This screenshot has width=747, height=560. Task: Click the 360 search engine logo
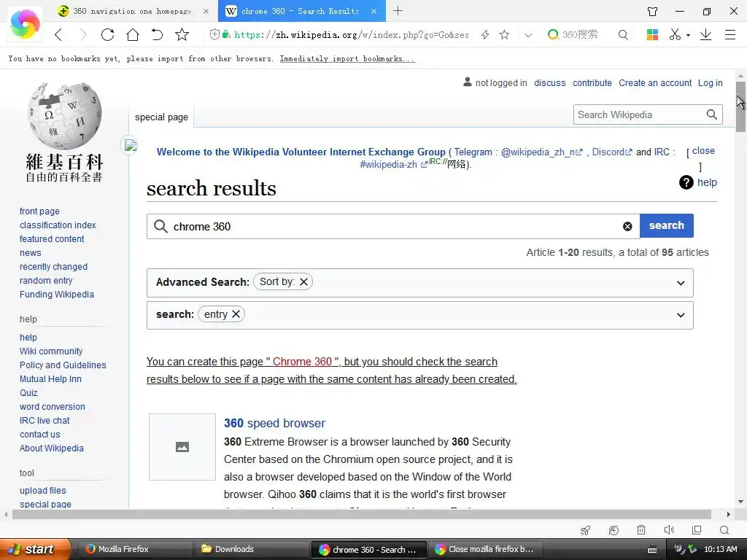[x=553, y=34]
